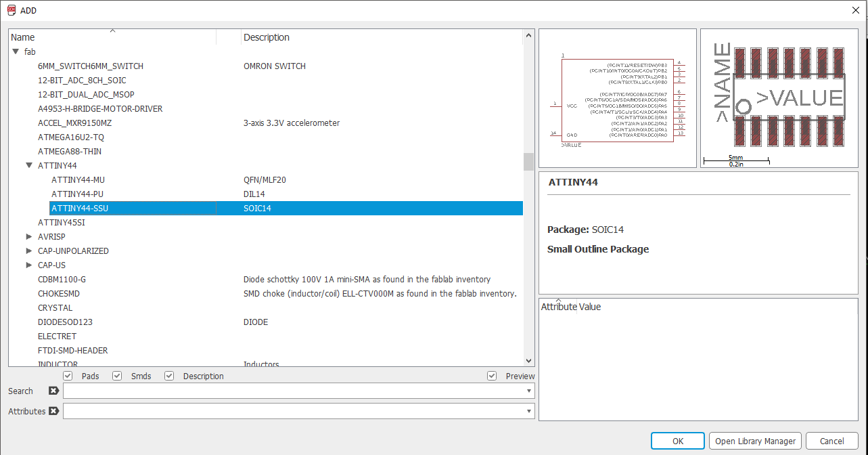The height and width of the screenshot is (455, 868).
Task: Select the CAP-US row
Action: coord(51,265)
